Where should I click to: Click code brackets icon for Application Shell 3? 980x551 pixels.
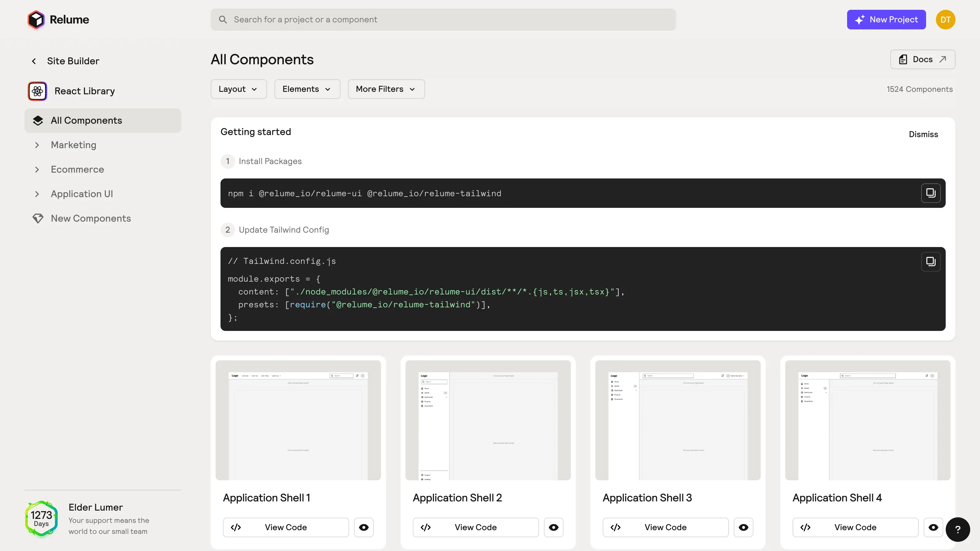click(616, 527)
